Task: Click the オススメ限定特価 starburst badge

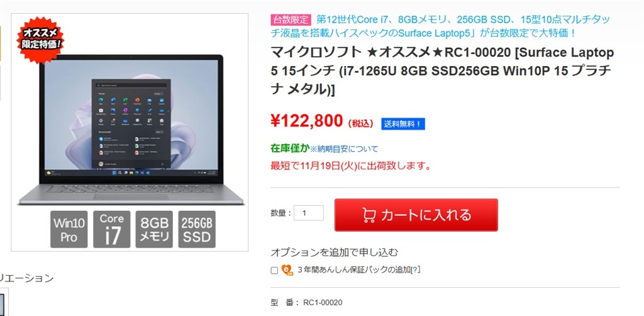Action: [x=40, y=40]
